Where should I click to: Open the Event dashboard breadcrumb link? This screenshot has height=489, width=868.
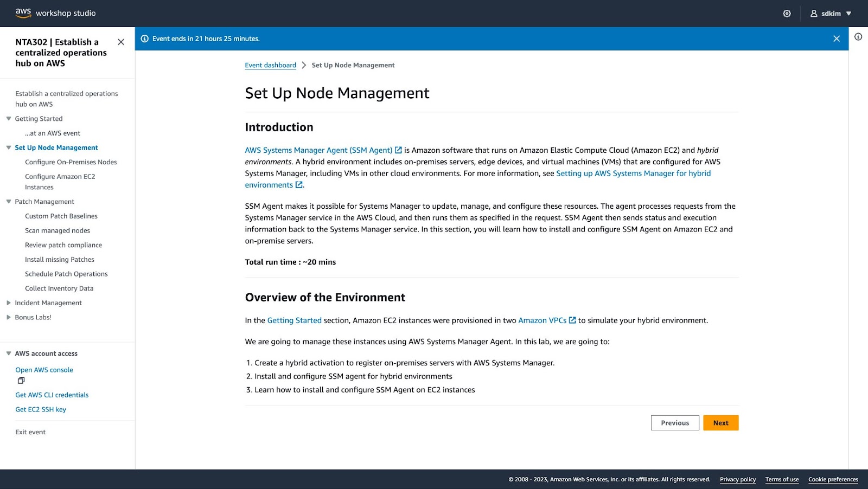270,65
